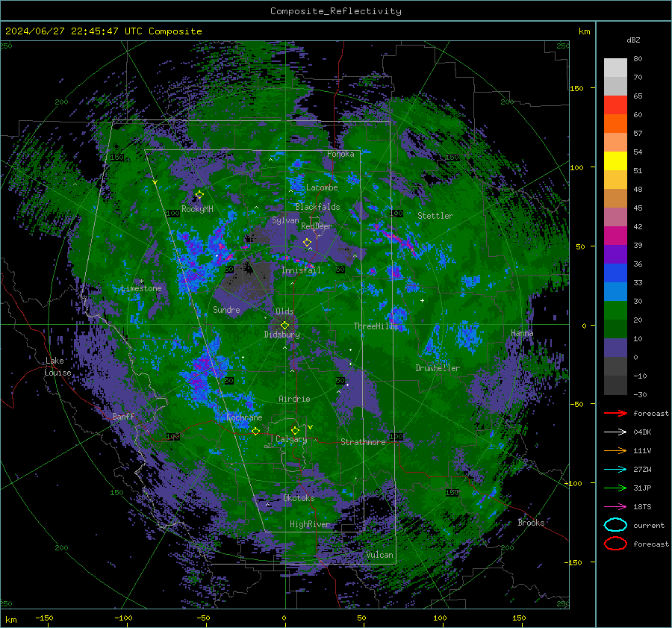Click the red swatch in dBZ scale
The image size is (672, 628).
click(615, 105)
